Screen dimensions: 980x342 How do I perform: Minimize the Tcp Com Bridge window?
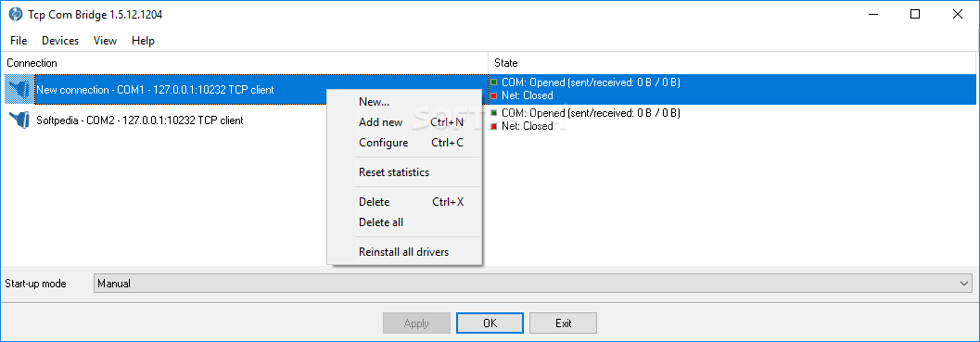click(x=873, y=15)
